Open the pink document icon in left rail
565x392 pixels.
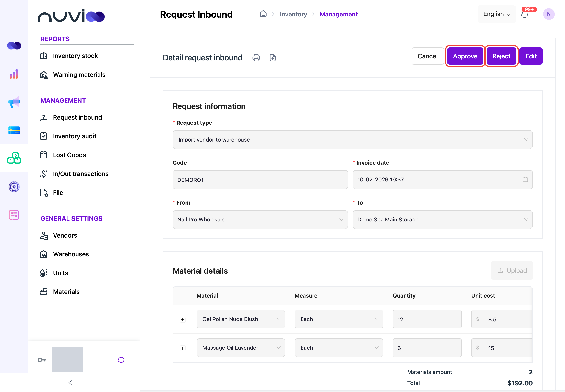(14, 215)
